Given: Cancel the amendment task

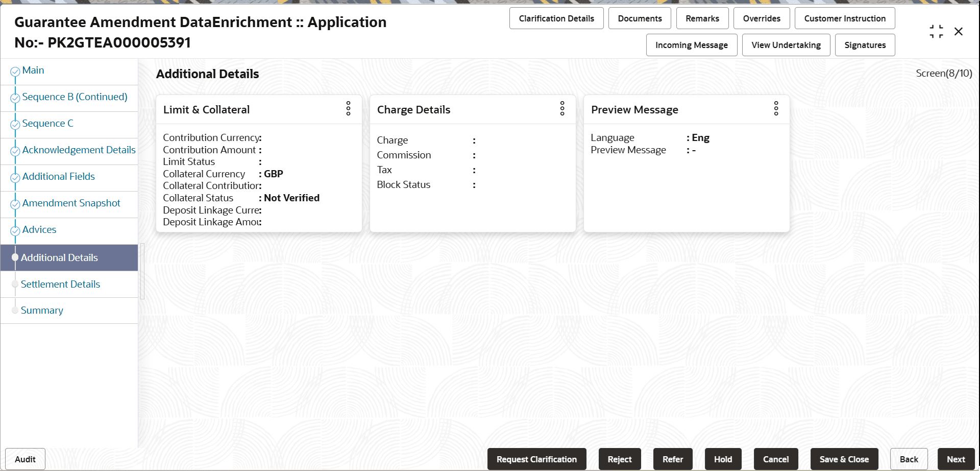Looking at the screenshot, I should point(776,459).
